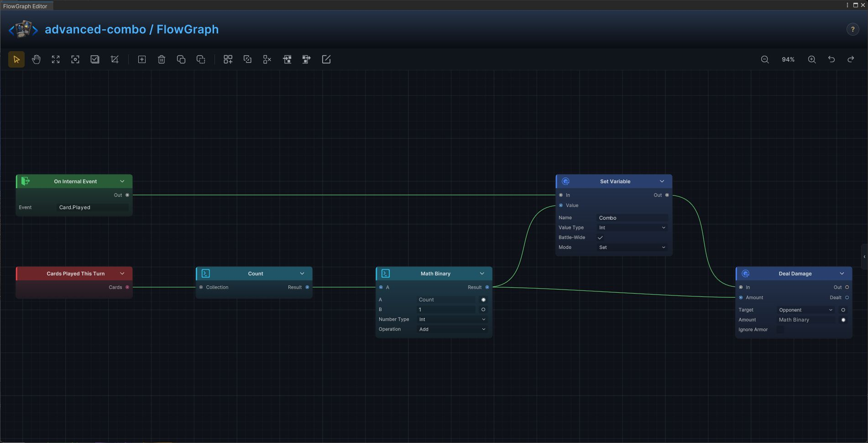This screenshot has width=868, height=443.
Task: Open the window kebab options menu
Action: tap(847, 5)
